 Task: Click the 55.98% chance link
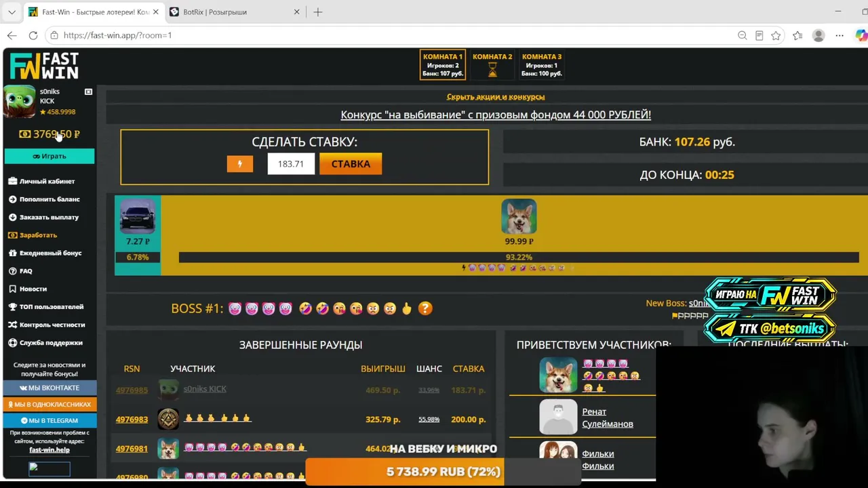429,420
